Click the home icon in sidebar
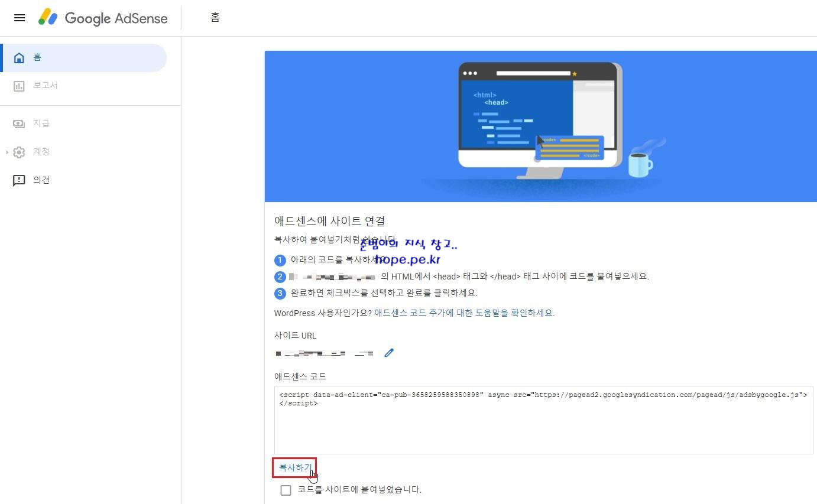Viewport: 817px width, 504px height. coord(19,57)
